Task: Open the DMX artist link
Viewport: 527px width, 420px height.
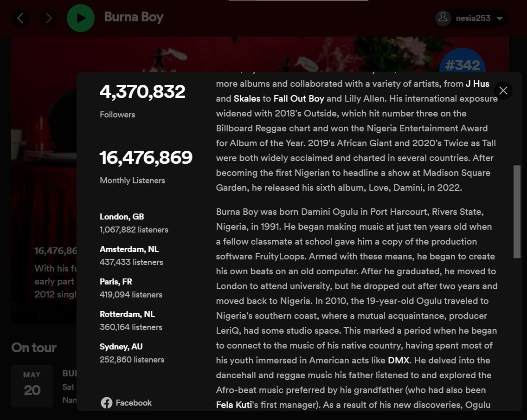Action: [398, 360]
